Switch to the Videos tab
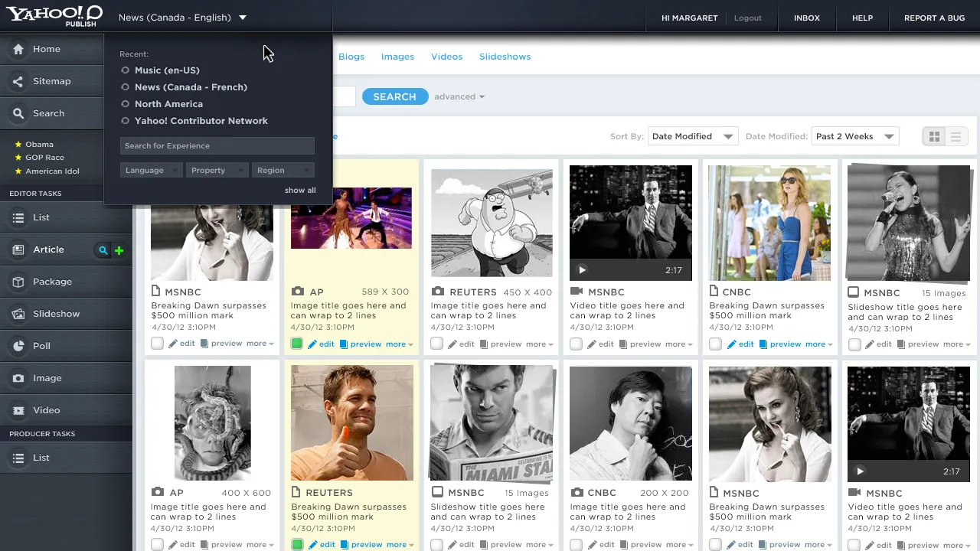The width and height of the screenshot is (980, 551). pyautogui.click(x=446, y=57)
